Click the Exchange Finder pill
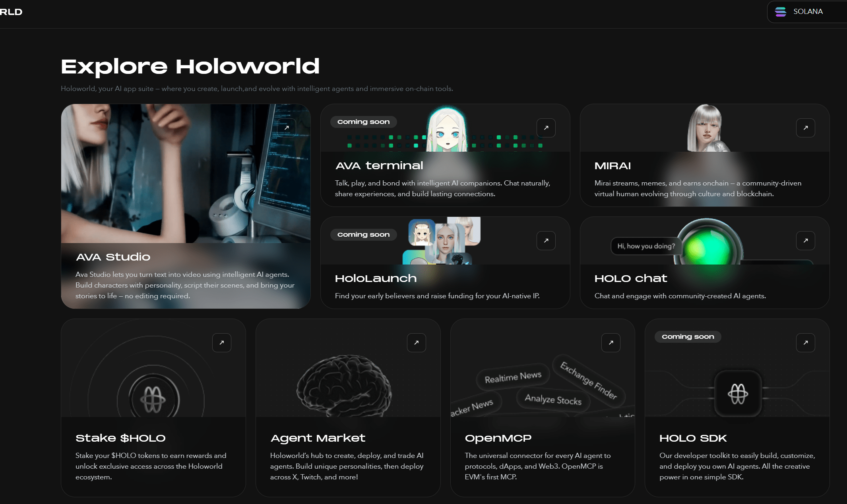The width and height of the screenshot is (847, 504). (589, 380)
